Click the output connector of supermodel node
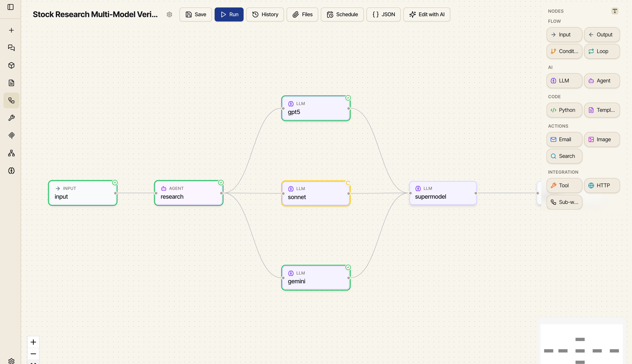Screen dimensions: 632x364 tap(476, 193)
